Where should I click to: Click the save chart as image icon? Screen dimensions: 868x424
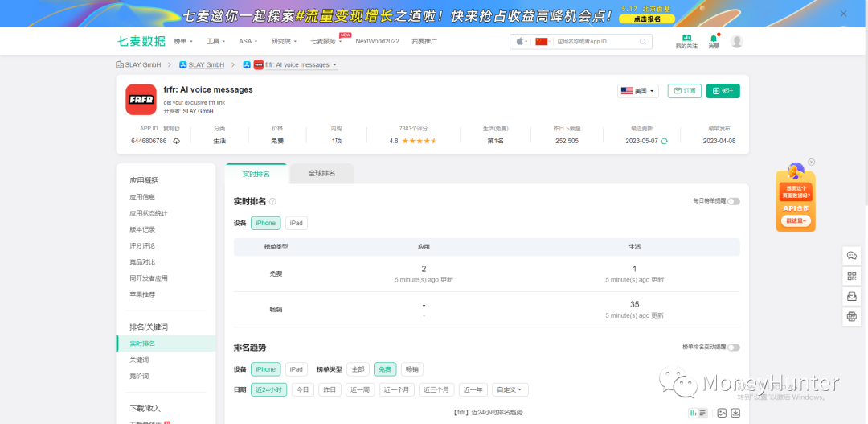click(722, 413)
